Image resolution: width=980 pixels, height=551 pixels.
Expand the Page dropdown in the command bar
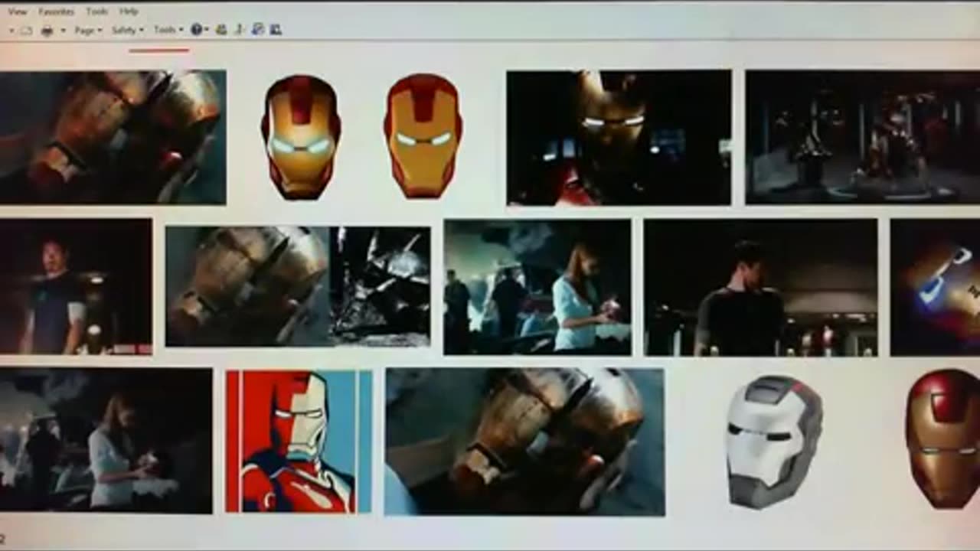(88, 31)
